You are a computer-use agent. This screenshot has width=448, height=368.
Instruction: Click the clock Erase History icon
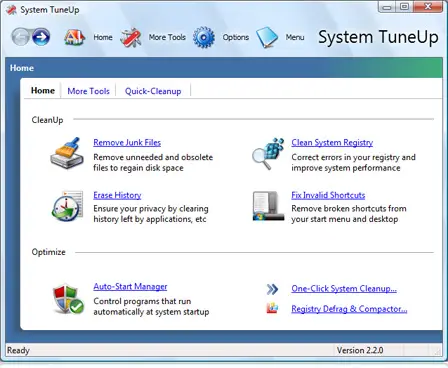[67, 206]
